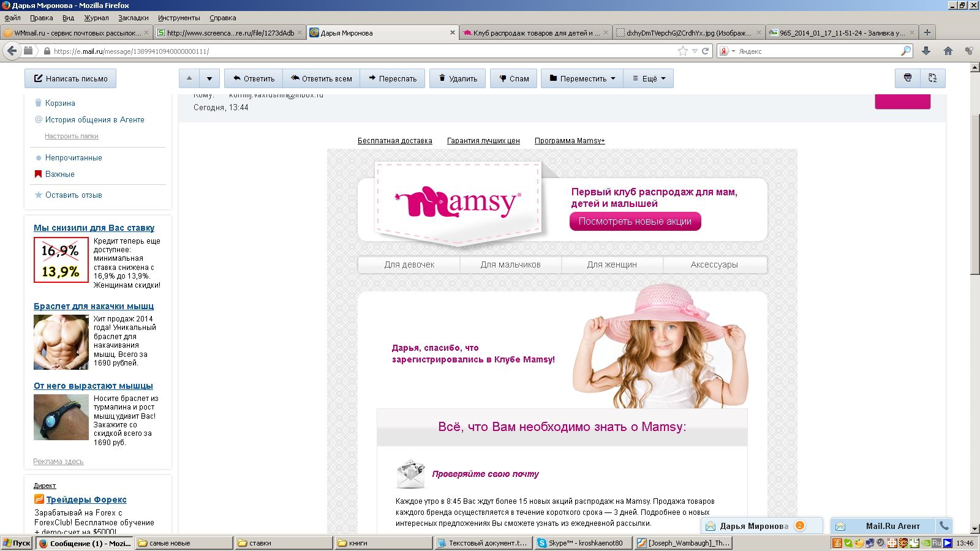Screen dimensions: 980x551
Task: Open address bar history dropdown arrow
Action: click(695, 51)
